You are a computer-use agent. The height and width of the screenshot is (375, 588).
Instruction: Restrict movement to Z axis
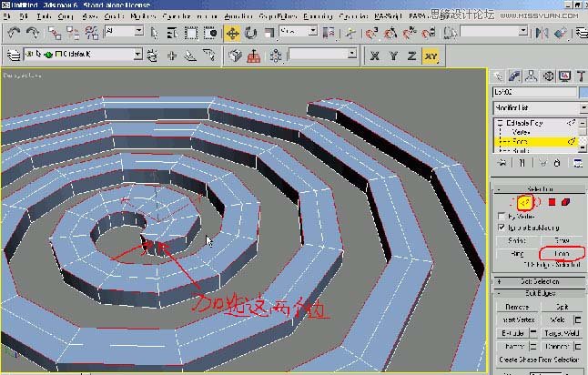pyautogui.click(x=411, y=56)
